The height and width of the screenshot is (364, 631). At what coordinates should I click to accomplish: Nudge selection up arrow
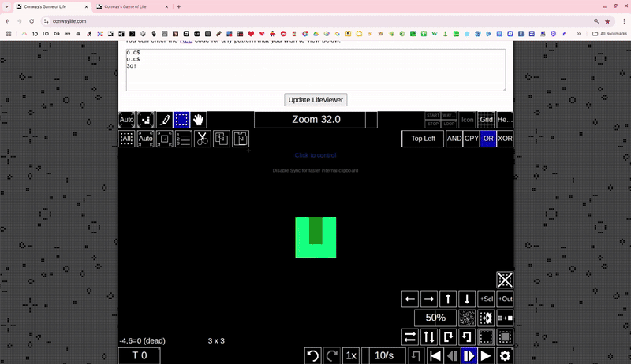click(x=448, y=299)
